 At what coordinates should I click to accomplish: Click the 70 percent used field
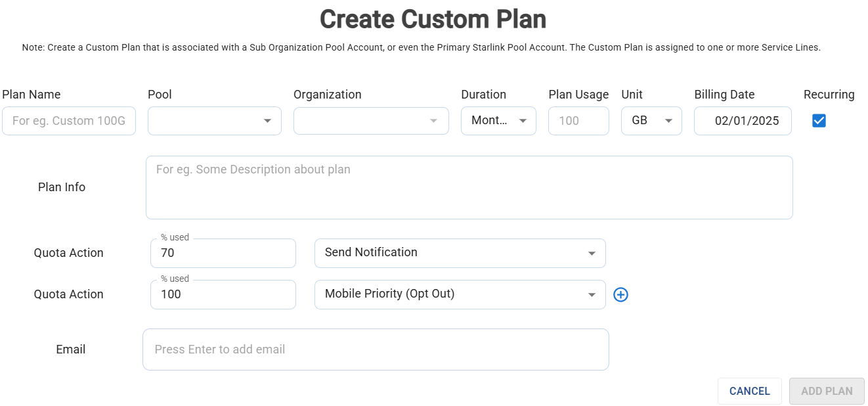click(223, 253)
